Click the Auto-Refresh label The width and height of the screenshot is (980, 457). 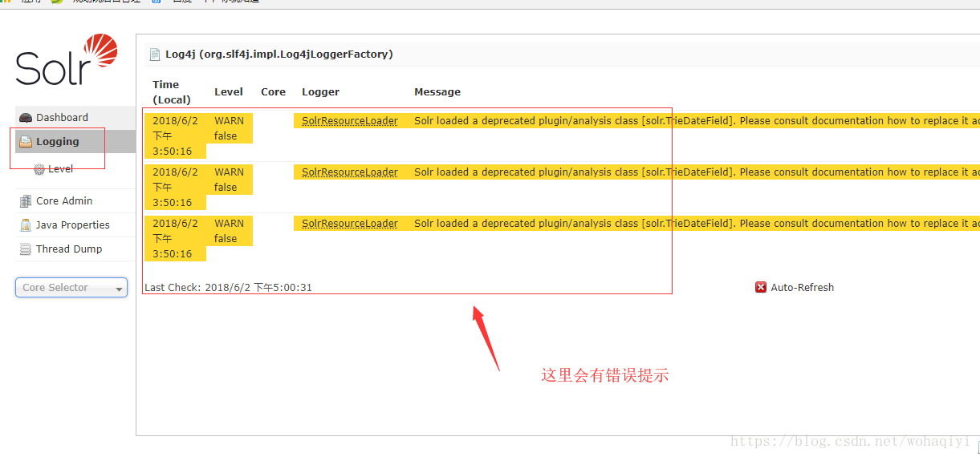click(803, 288)
